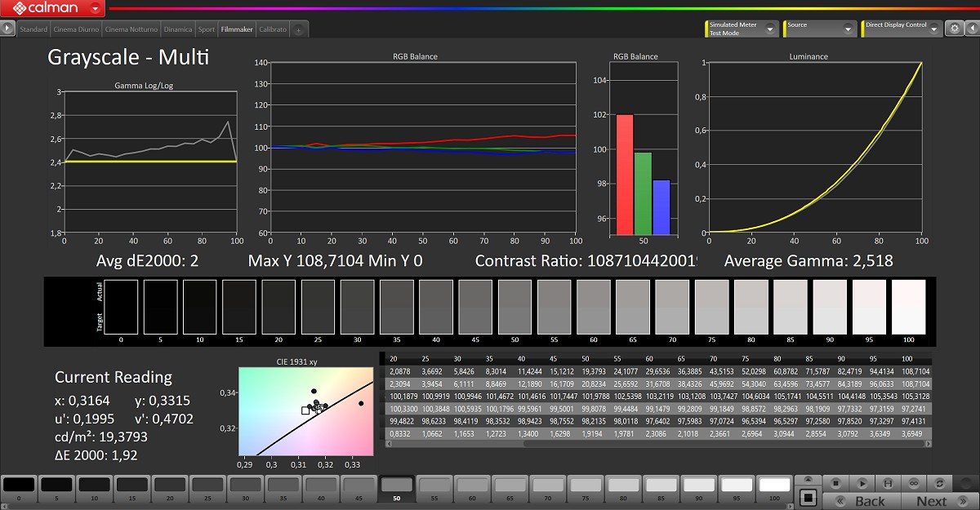Image resolution: width=980 pixels, height=510 pixels.
Task: Select the 60 grayscale level button
Action: 472,489
